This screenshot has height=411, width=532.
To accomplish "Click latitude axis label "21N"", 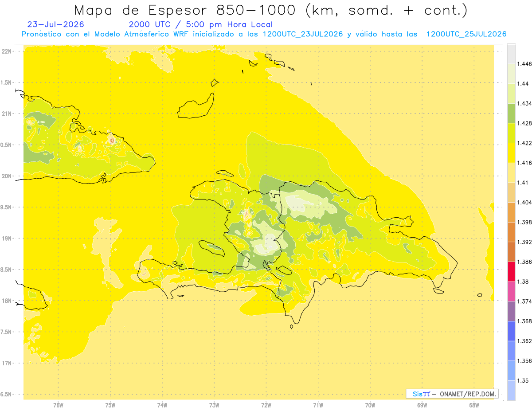I will (7, 114).
